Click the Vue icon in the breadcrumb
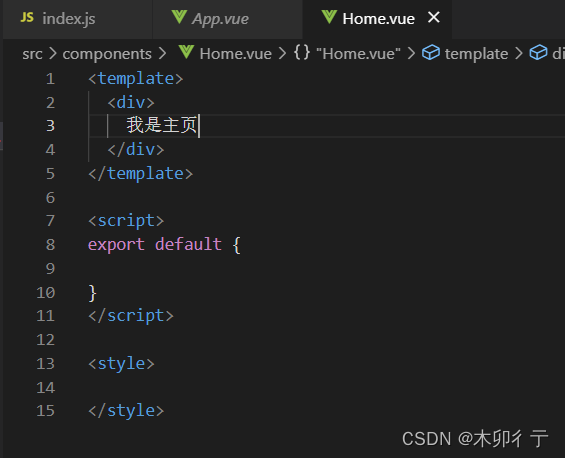The width and height of the screenshot is (565, 458). pyautogui.click(x=186, y=53)
